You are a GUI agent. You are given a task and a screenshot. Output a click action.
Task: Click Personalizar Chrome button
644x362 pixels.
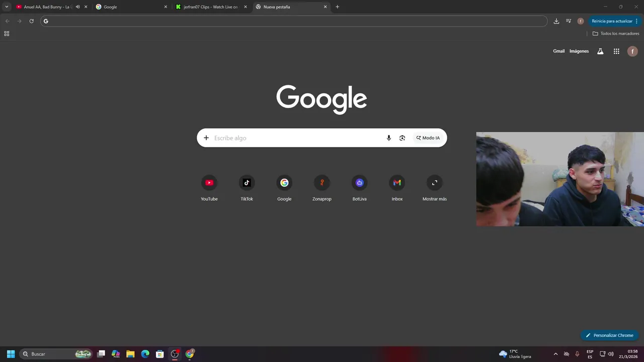click(x=609, y=335)
